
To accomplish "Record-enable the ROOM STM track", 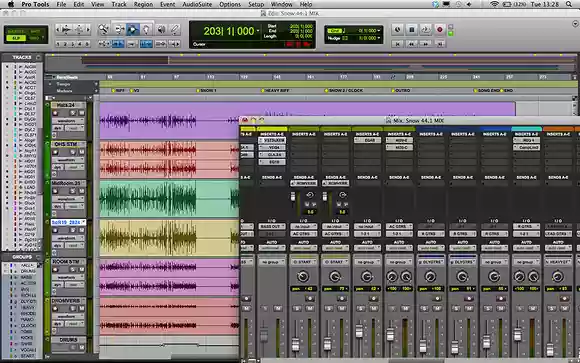I will pos(55,269).
